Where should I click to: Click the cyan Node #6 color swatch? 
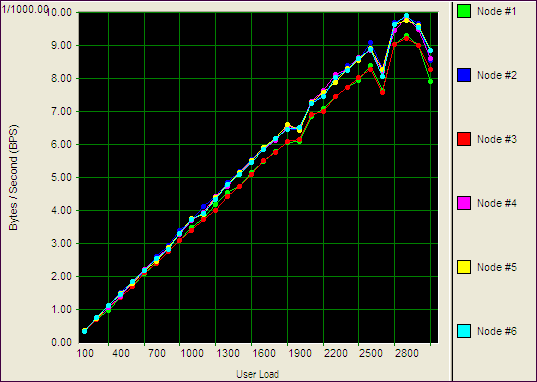click(x=464, y=331)
